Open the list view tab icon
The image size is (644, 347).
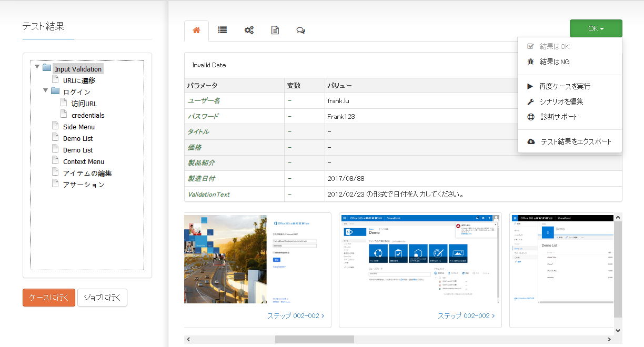click(x=223, y=30)
